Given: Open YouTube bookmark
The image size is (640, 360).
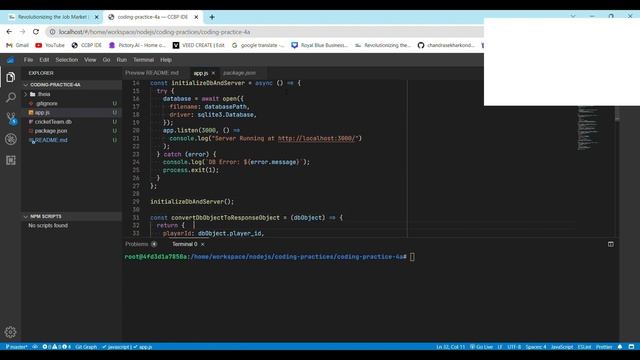Looking at the screenshot, I should pos(50,45).
